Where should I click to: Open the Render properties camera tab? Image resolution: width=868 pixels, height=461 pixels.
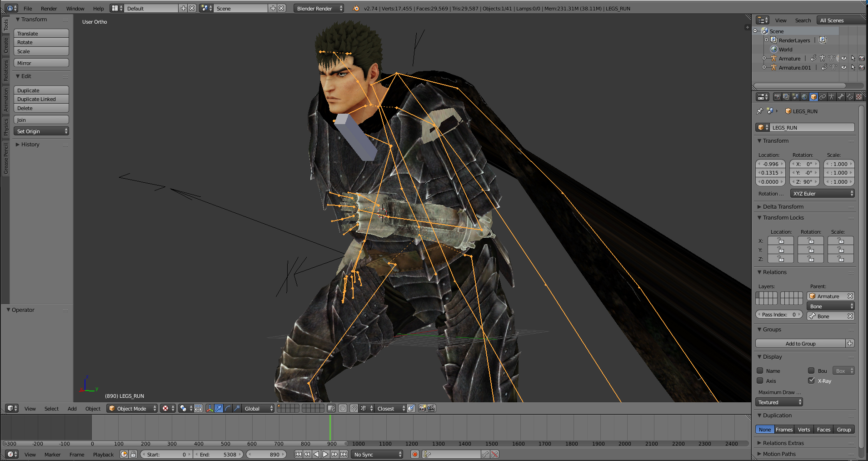(x=777, y=97)
